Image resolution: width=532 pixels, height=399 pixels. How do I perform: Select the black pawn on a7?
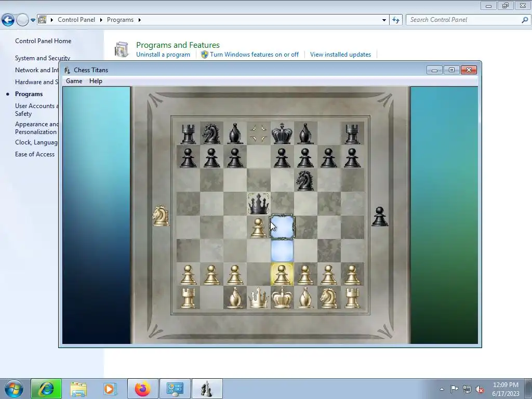click(188, 157)
